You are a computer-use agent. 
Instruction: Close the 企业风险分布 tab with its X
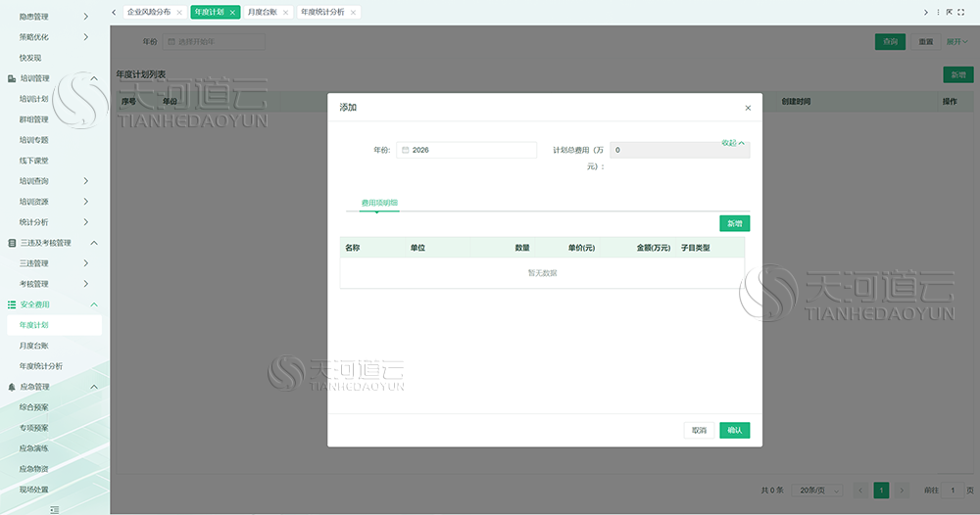click(x=179, y=13)
